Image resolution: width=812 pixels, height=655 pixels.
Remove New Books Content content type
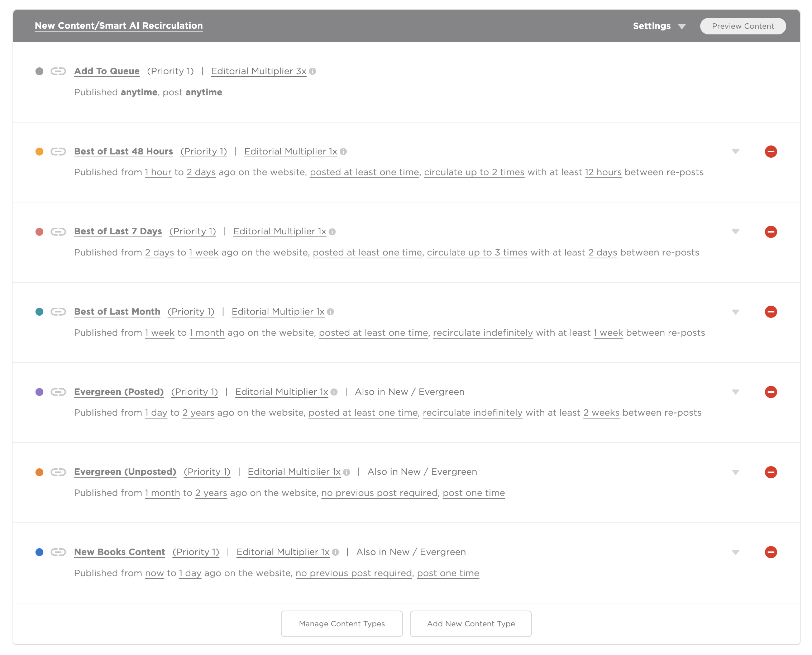pos(771,553)
